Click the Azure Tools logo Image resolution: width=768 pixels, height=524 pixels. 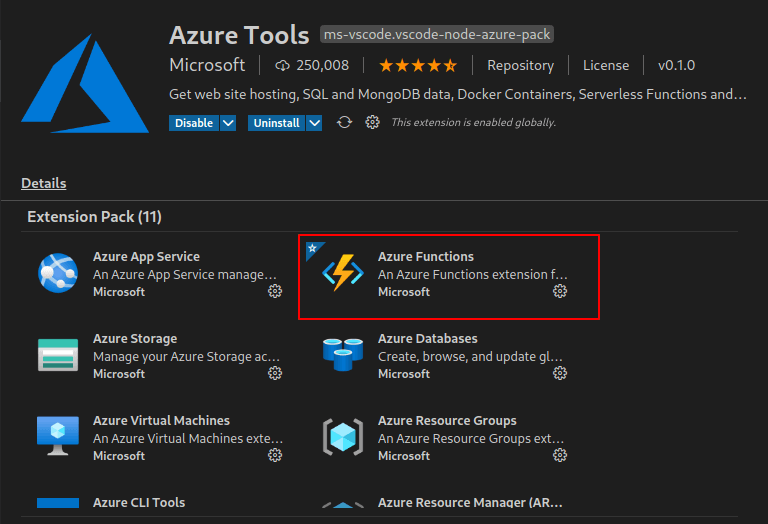click(85, 83)
